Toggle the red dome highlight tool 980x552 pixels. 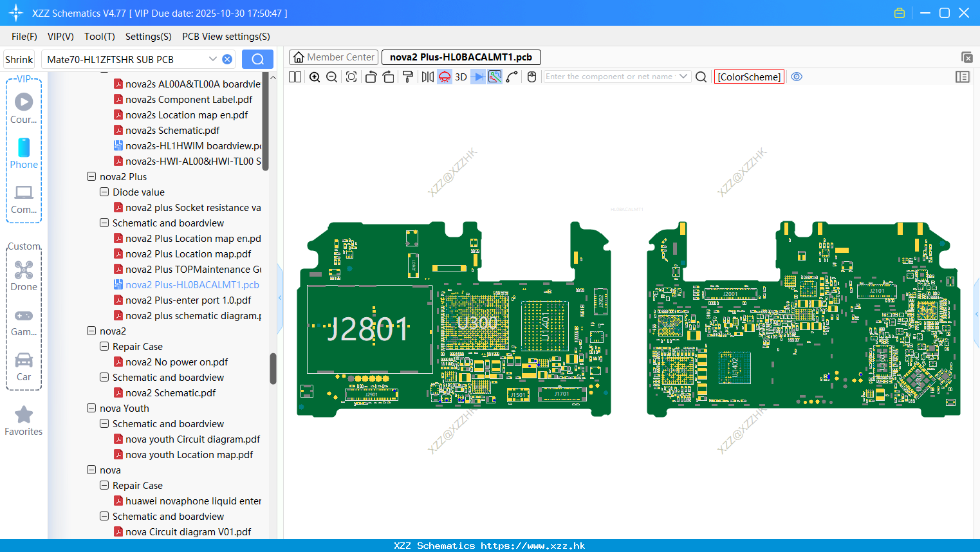coord(445,77)
